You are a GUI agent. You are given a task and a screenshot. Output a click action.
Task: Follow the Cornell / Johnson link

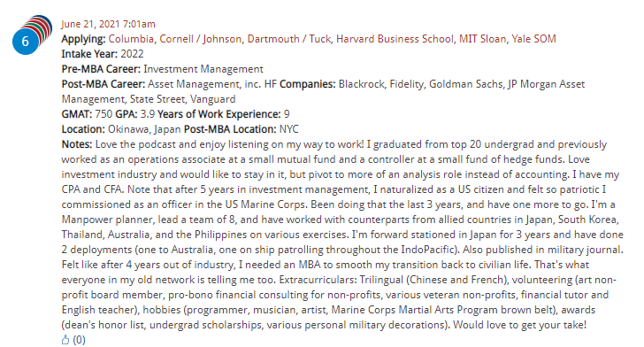(x=201, y=39)
